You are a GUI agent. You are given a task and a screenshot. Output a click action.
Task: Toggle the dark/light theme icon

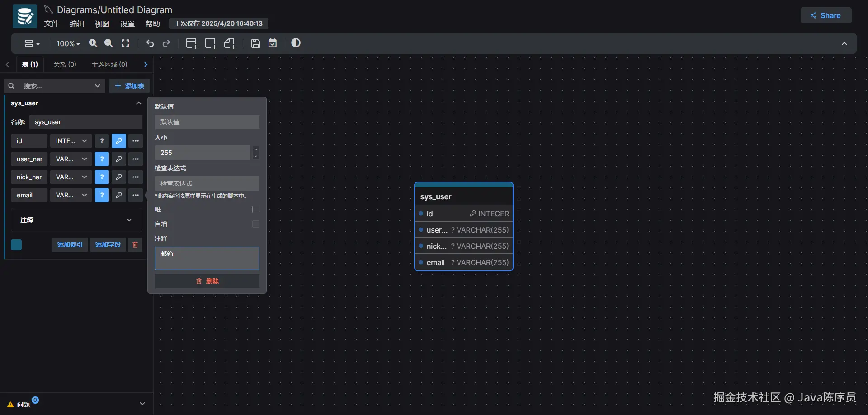tap(296, 43)
